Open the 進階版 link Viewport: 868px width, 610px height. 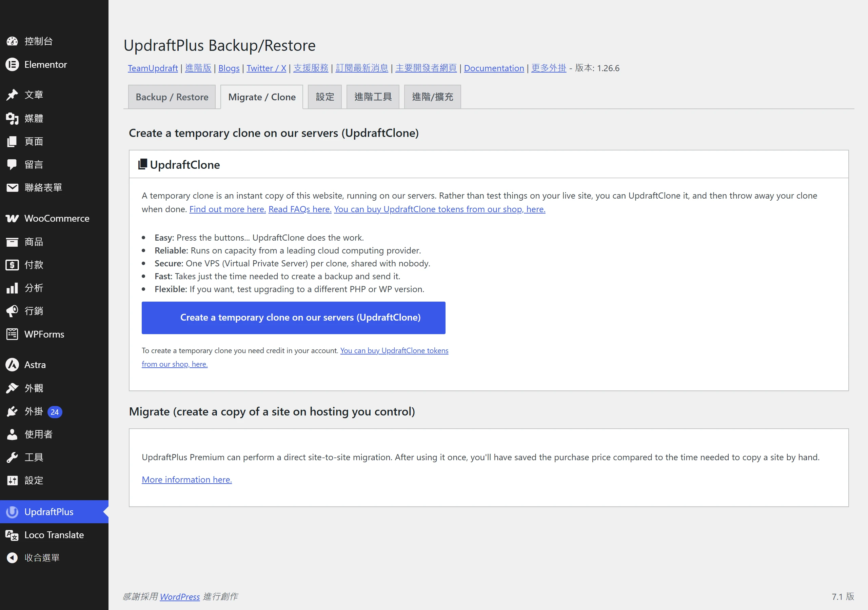[198, 68]
